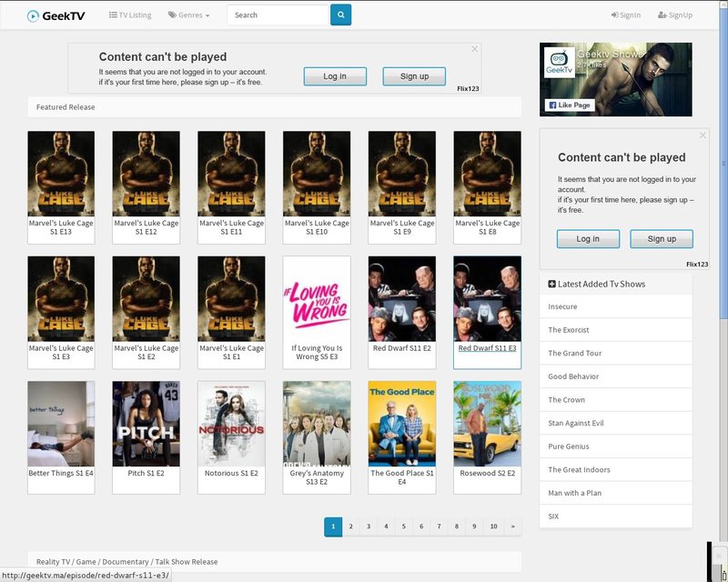Image resolution: width=728 pixels, height=582 pixels.
Task: Go to page 8
Action: click(x=457, y=527)
